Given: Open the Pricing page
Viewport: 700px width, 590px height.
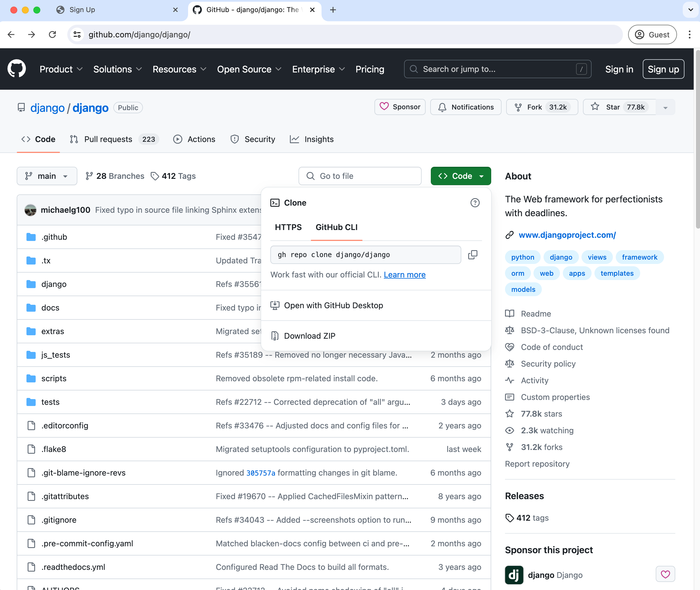Looking at the screenshot, I should (370, 69).
